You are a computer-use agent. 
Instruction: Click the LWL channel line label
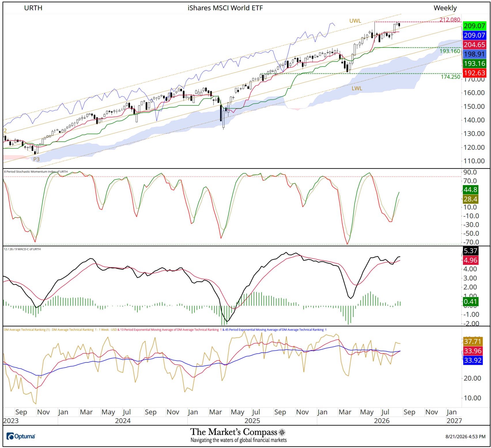(x=357, y=88)
